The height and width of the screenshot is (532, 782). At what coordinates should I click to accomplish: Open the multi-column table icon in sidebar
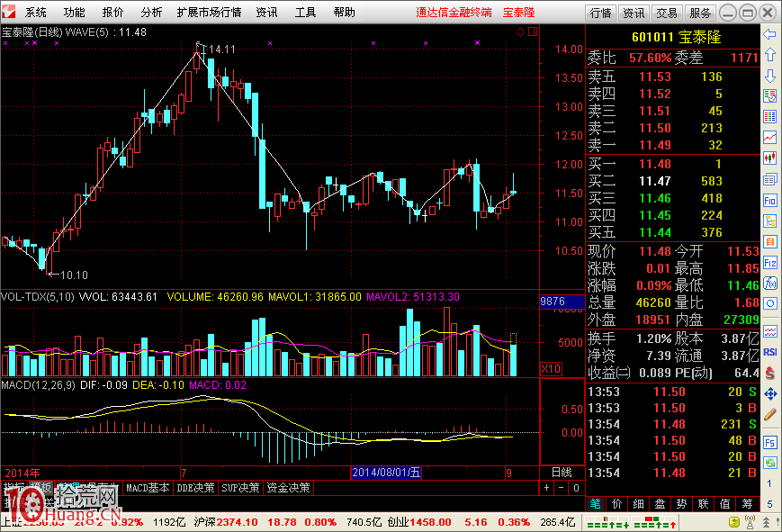(770, 117)
